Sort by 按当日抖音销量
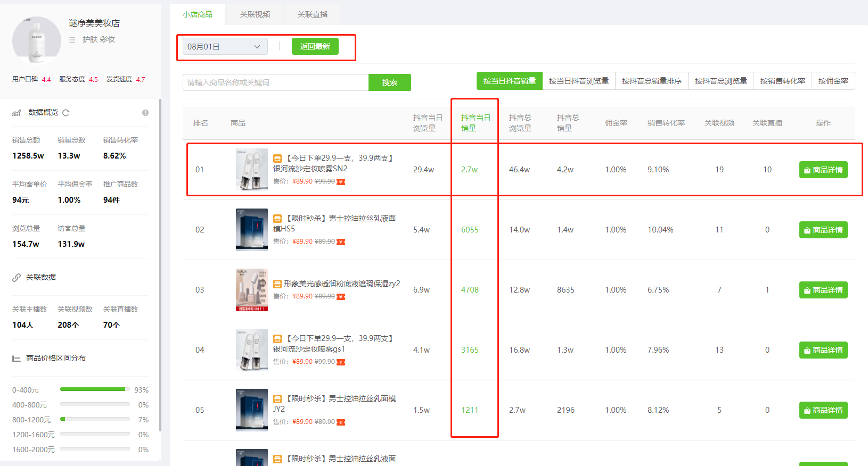Image resolution: width=868 pixels, height=466 pixels. tap(510, 81)
